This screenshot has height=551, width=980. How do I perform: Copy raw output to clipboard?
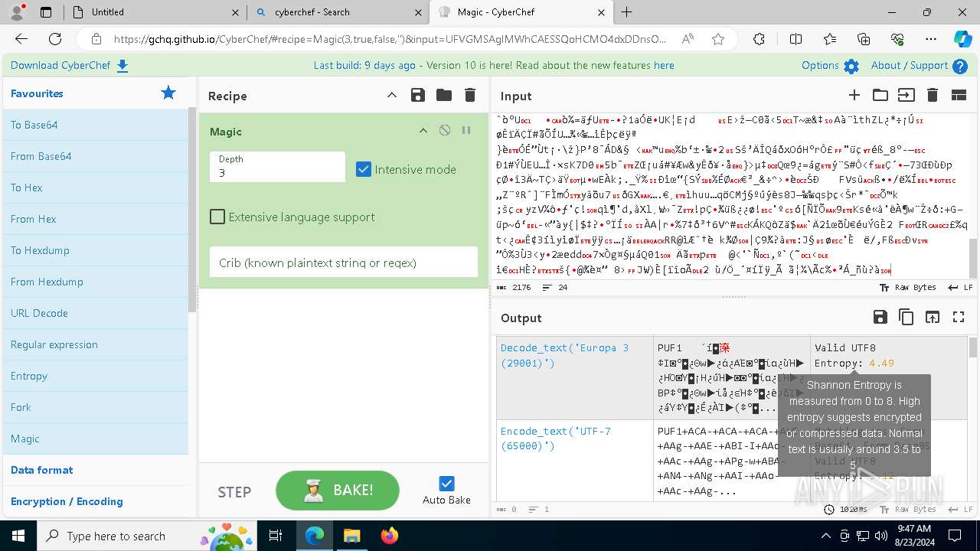click(x=906, y=317)
